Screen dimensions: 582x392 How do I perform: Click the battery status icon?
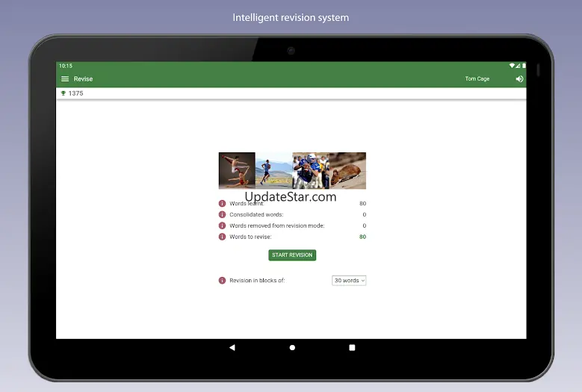pyautogui.click(x=524, y=66)
